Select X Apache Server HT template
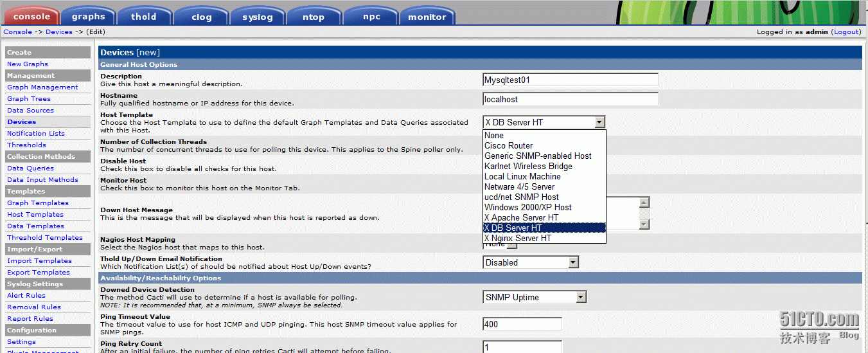 (544, 217)
